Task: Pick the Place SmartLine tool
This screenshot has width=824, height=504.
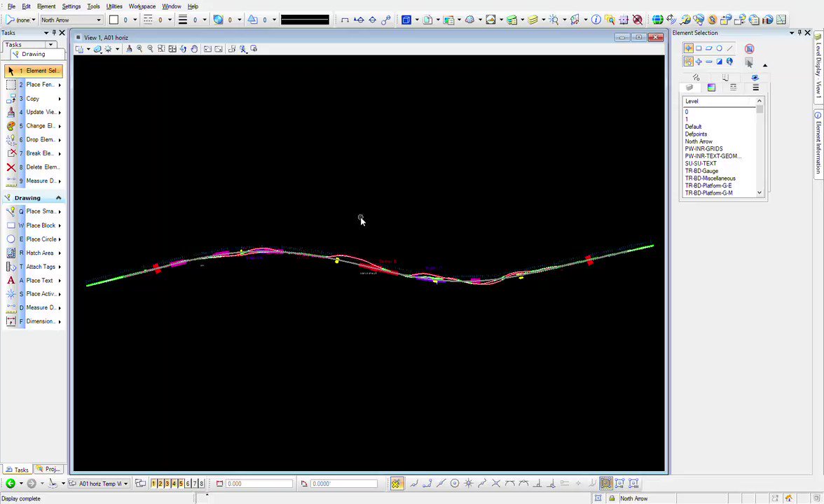Action: tap(33, 211)
